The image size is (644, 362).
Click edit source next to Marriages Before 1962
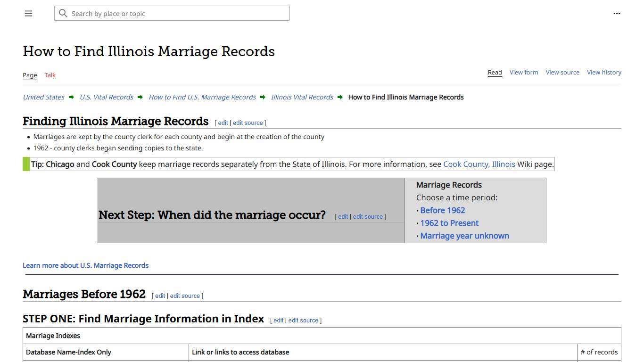185,296
